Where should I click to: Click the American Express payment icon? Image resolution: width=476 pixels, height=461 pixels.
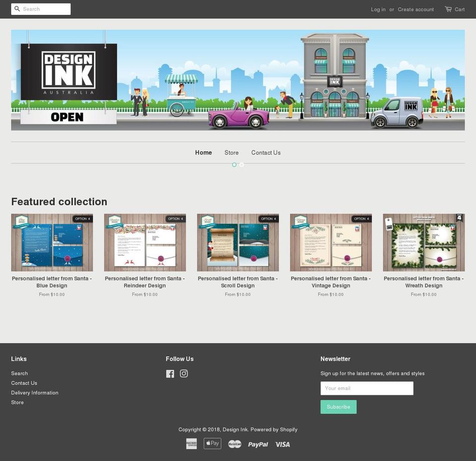tap(192, 444)
